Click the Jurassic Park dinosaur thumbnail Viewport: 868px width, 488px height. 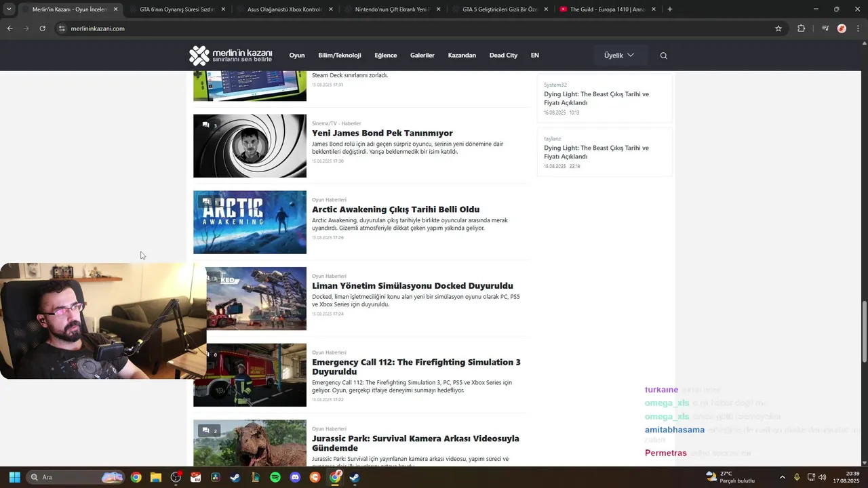tap(250, 443)
